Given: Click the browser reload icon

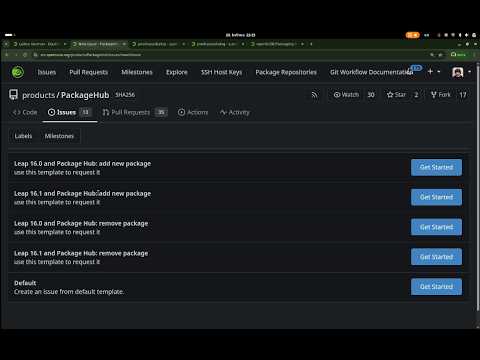Looking at the screenshot, I should point(25,54).
